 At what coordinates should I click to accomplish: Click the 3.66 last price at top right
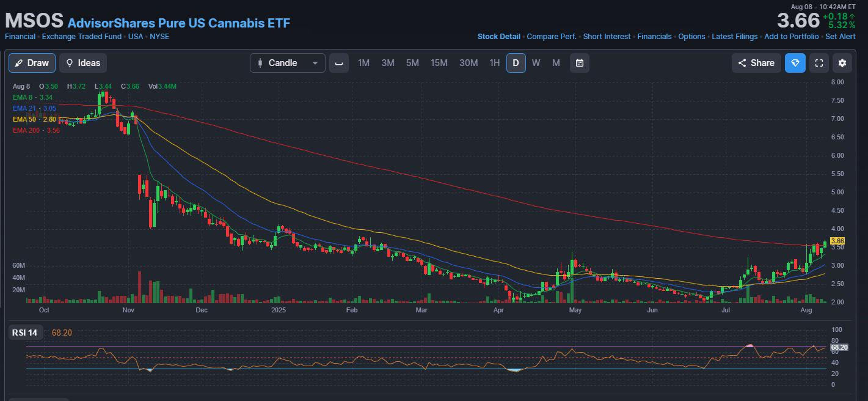click(798, 21)
